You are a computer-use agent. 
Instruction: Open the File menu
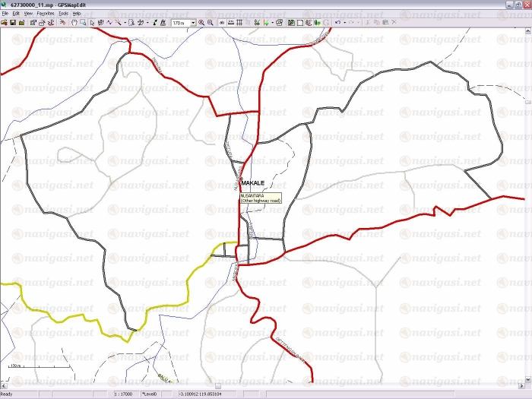click(x=5, y=14)
